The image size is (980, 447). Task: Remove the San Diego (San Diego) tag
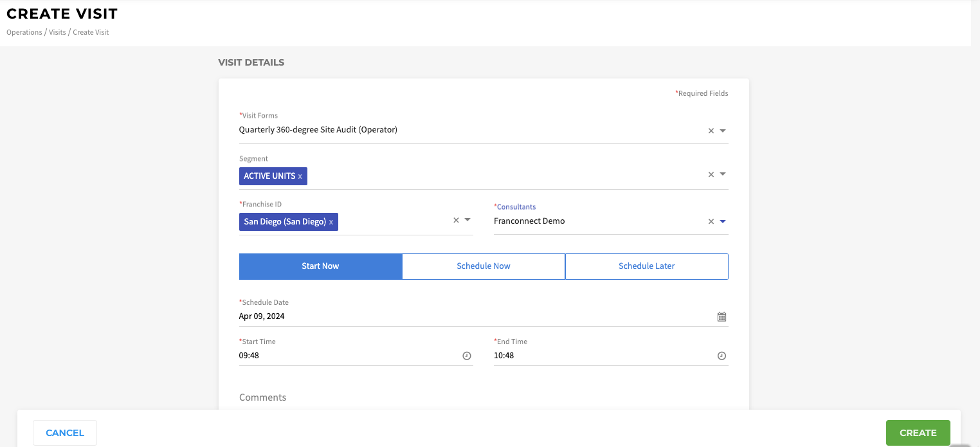(331, 222)
